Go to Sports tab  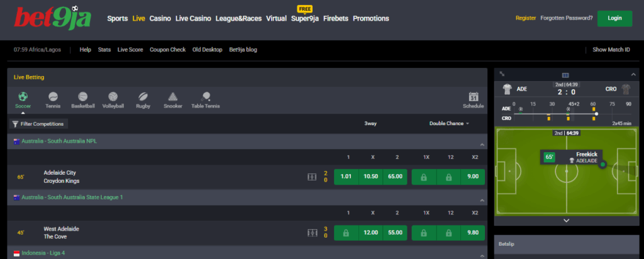[x=118, y=18]
